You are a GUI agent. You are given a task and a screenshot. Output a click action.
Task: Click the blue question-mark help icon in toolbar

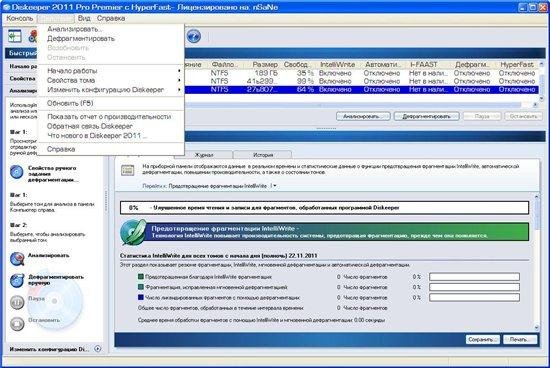[193, 36]
